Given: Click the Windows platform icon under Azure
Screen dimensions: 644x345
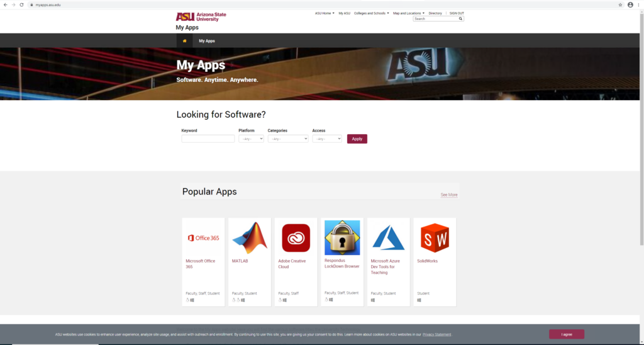Looking at the screenshot, I should [373, 300].
